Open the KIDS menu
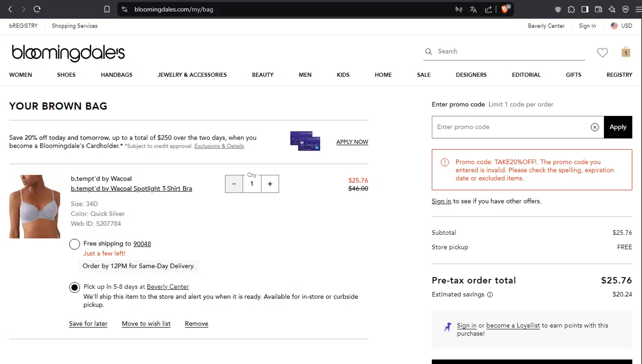 coord(343,75)
